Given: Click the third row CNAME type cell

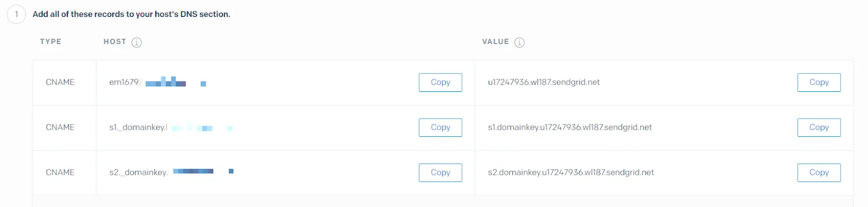Looking at the screenshot, I should tap(60, 173).
